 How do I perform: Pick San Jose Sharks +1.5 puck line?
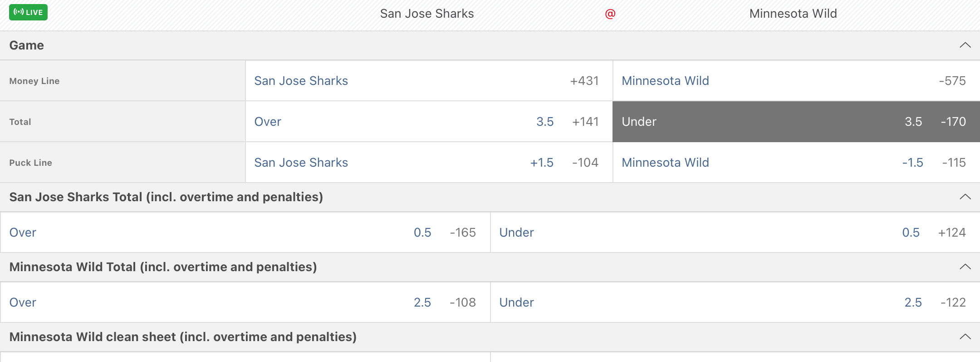pos(429,163)
